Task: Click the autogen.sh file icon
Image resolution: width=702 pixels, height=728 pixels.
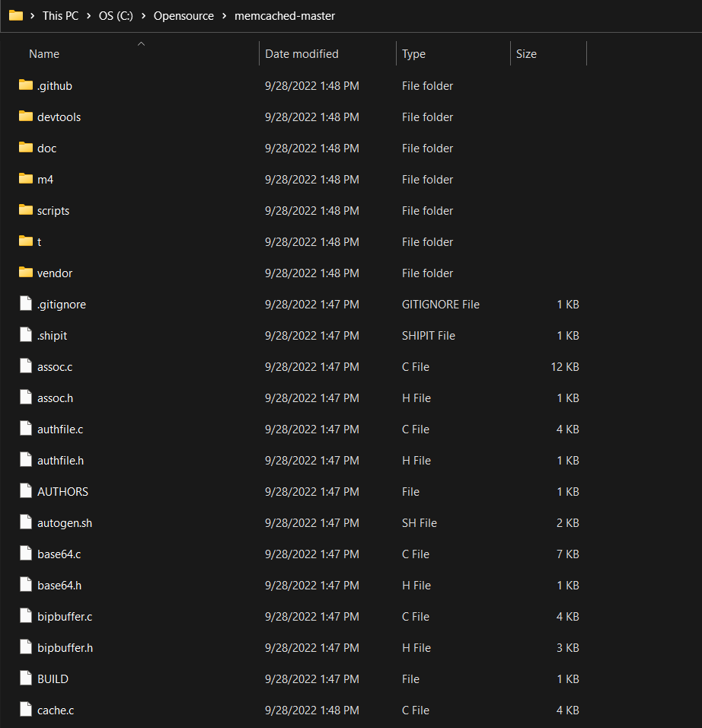Action: pos(26,522)
